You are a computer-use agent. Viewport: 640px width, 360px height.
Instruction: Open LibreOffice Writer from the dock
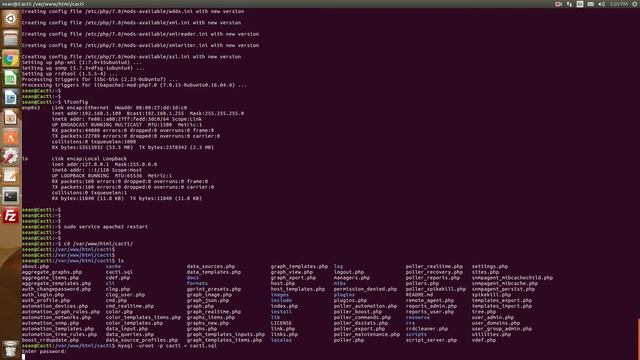pos(11,98)
